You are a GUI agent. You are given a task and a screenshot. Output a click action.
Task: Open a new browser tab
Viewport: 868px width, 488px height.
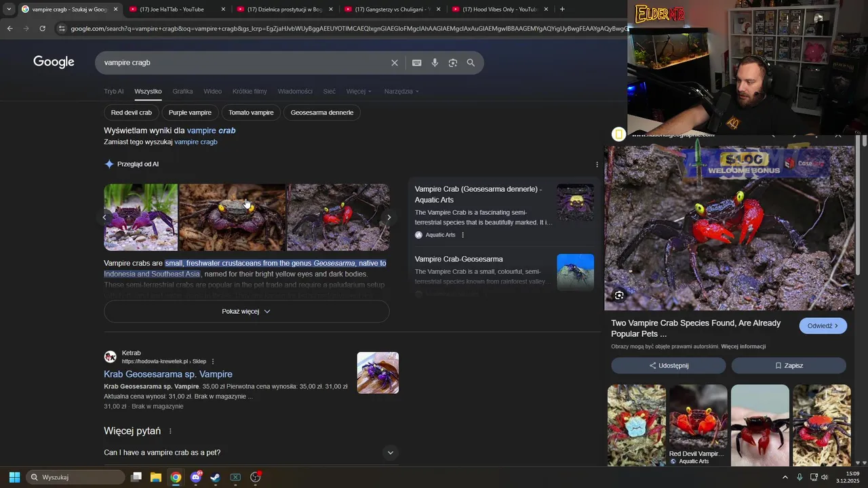tap(562, 9)
